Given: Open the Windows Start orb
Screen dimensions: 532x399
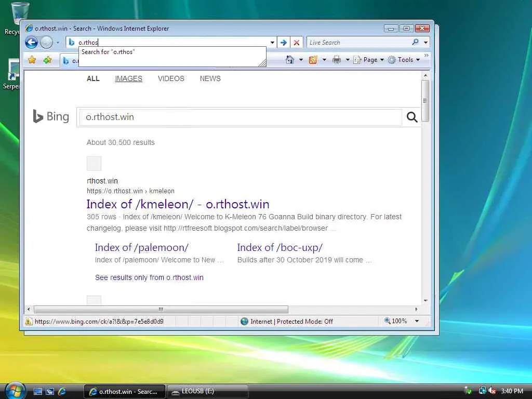Looking at the screenshot, I should pos(15,391).
